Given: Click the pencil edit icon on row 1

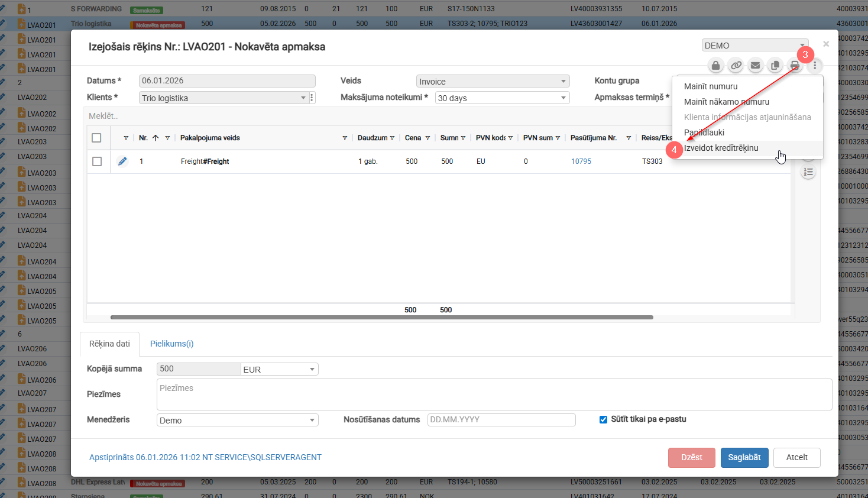Looking at the screenshot, I should point(122,161).
